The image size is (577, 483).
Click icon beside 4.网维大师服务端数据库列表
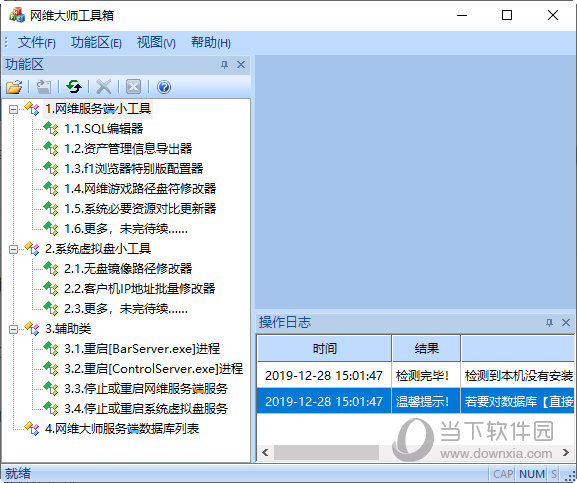coord(32,428)
